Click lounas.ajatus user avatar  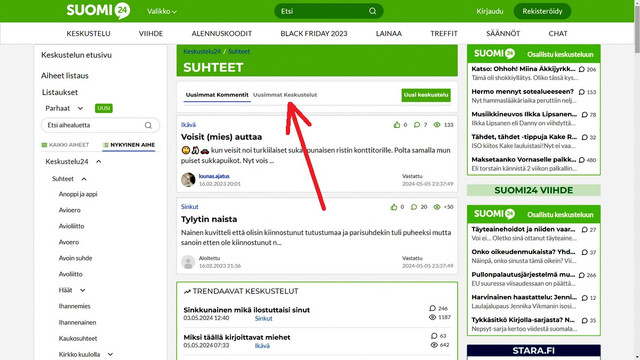(x=188, y=180)
